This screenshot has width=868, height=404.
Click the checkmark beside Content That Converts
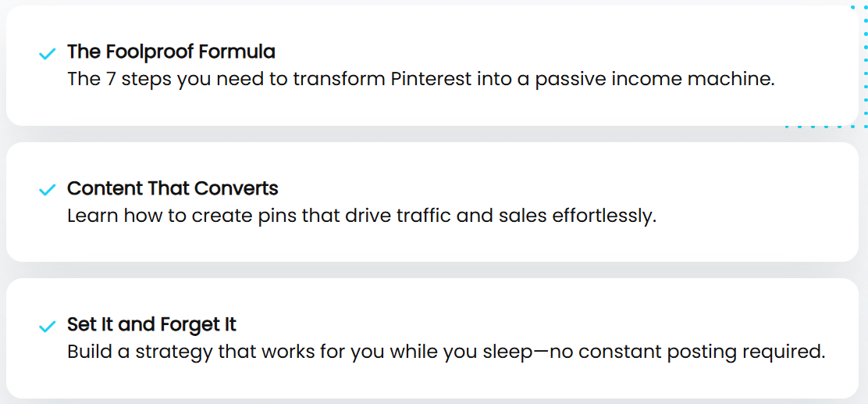tap(47, 190)
